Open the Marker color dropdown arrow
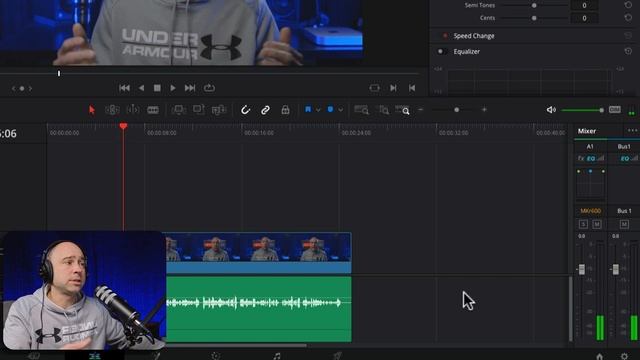 (340, 110)
